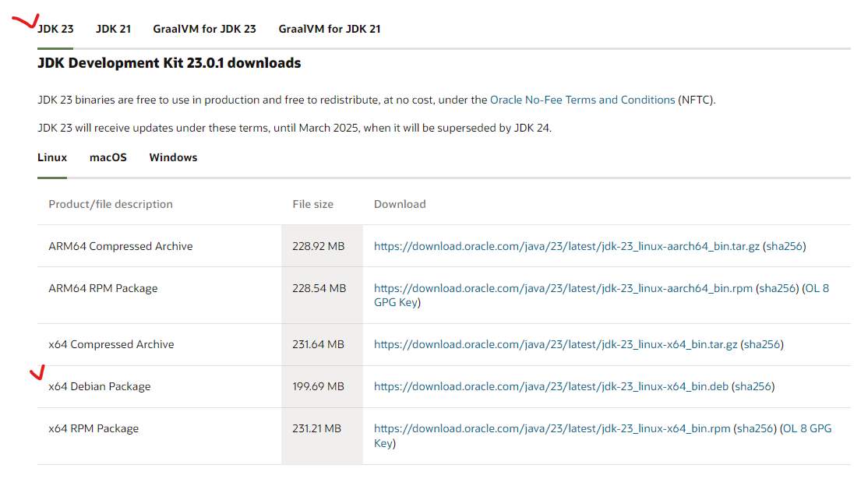
Task: Select the Linux platform tab
Action: (x=52, y=157)
